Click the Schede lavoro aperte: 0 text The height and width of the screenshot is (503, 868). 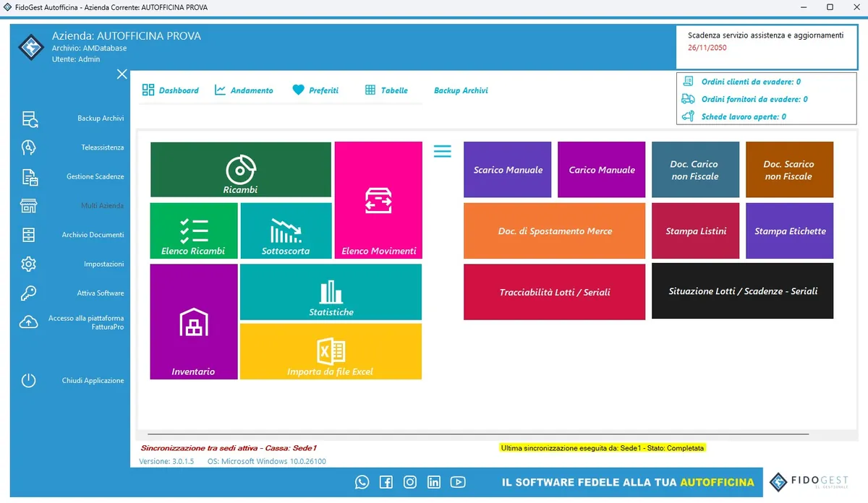click(744, 116)
